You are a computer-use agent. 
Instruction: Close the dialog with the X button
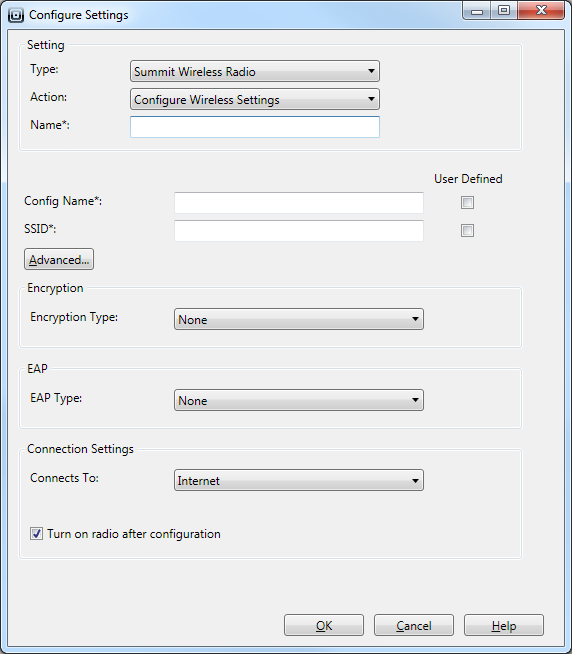(x=541, y=10)
